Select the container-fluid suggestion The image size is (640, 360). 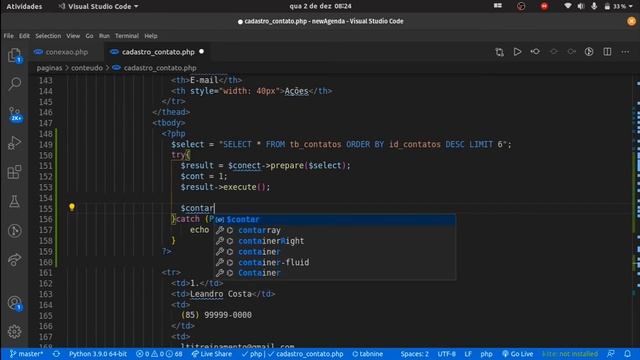tap(335, 262)
